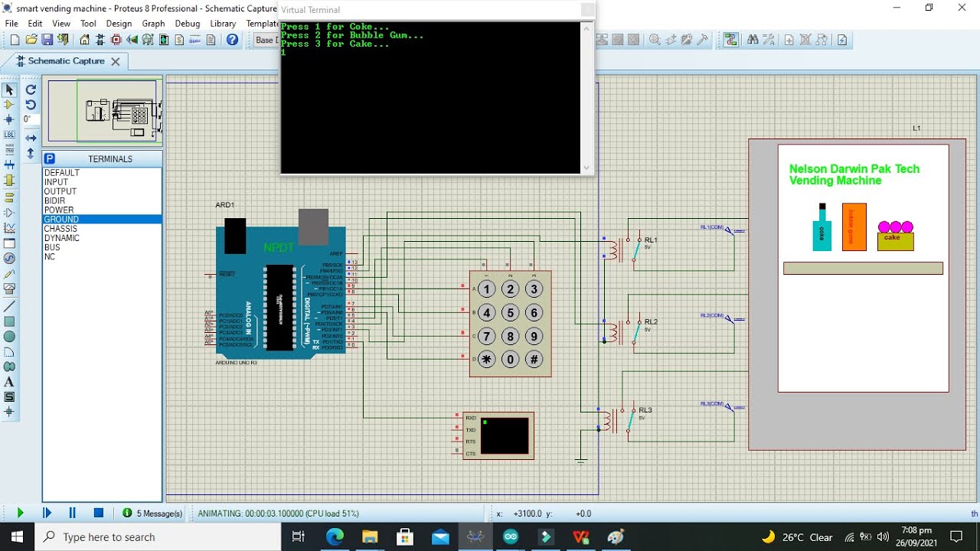Select the 2D Graphics Text tool
The height and width of the screenshot is (551, 980).
point(9,382)
